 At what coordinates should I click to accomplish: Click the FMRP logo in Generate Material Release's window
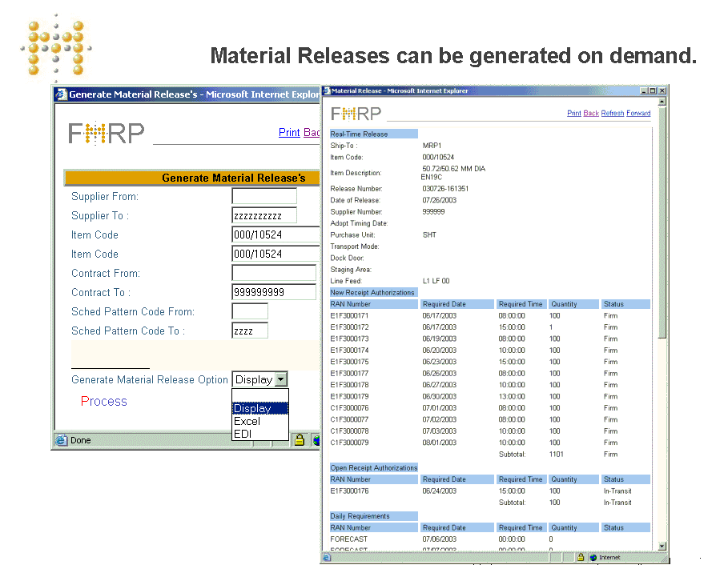point(107,133)
